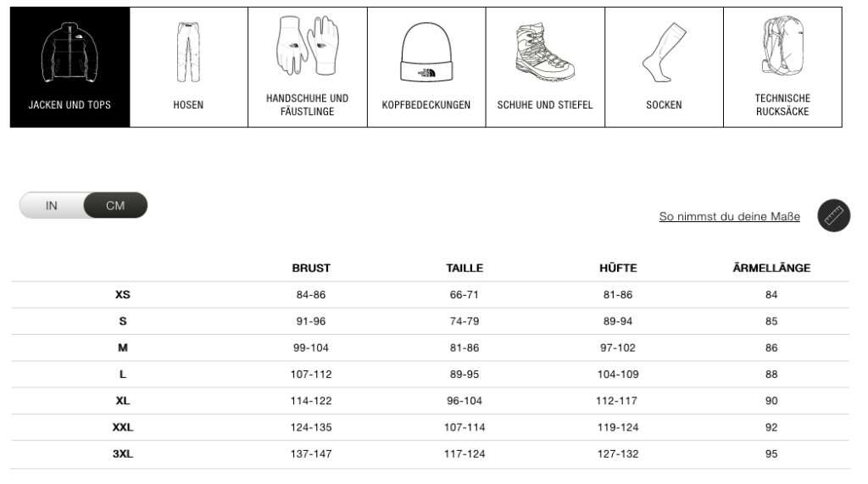Click the SOCKEN tab label
Image resolution: width=868 pixels, height=484 pixels.
(664, 104)
